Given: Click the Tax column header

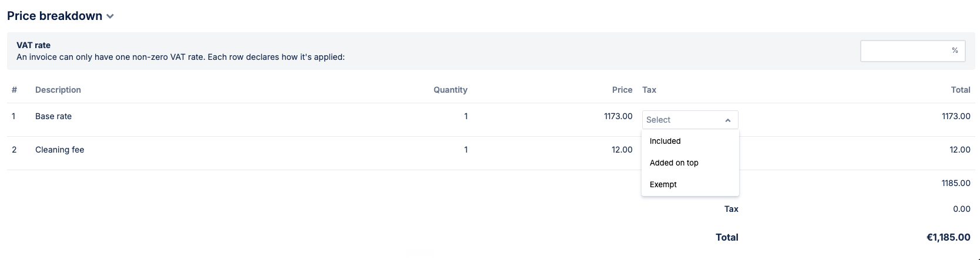Looking at the screenshot, I should pos(649,90).
